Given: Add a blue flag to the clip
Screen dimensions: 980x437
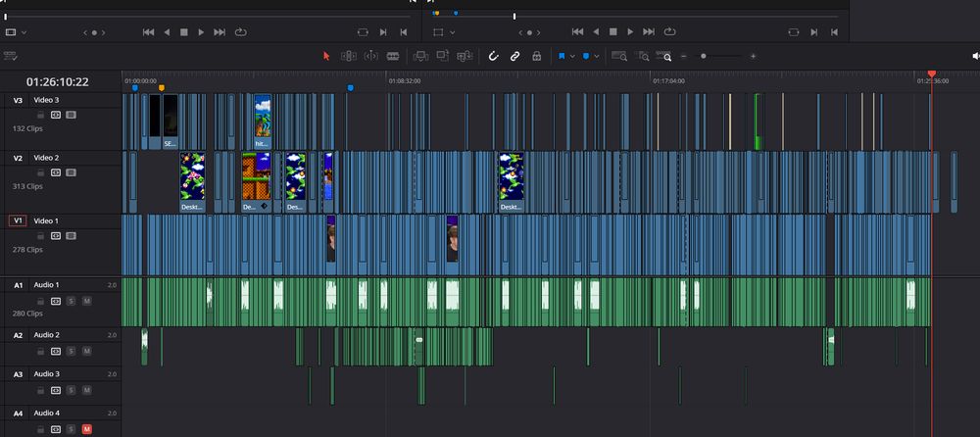Looking at the screenshot, I should pos(562,56).
